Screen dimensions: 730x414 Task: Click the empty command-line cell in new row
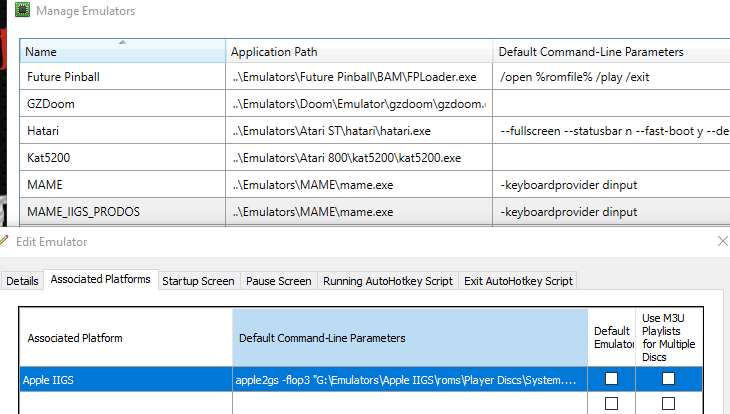410,403
